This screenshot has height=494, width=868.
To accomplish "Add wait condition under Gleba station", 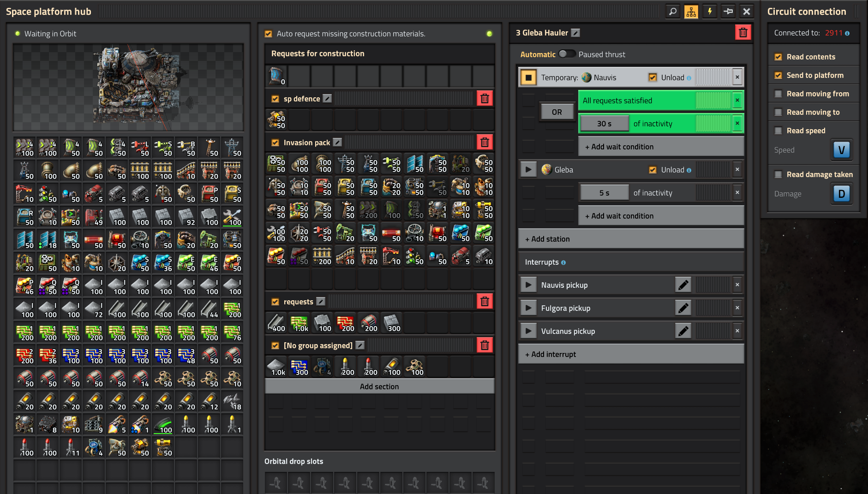I will (x=661, y=216).
